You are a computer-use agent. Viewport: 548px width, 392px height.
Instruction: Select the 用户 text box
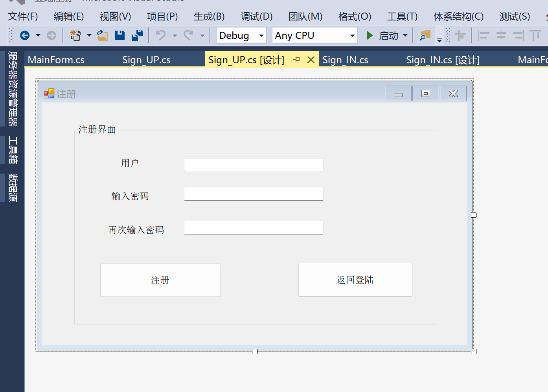(x=254, y=165)
